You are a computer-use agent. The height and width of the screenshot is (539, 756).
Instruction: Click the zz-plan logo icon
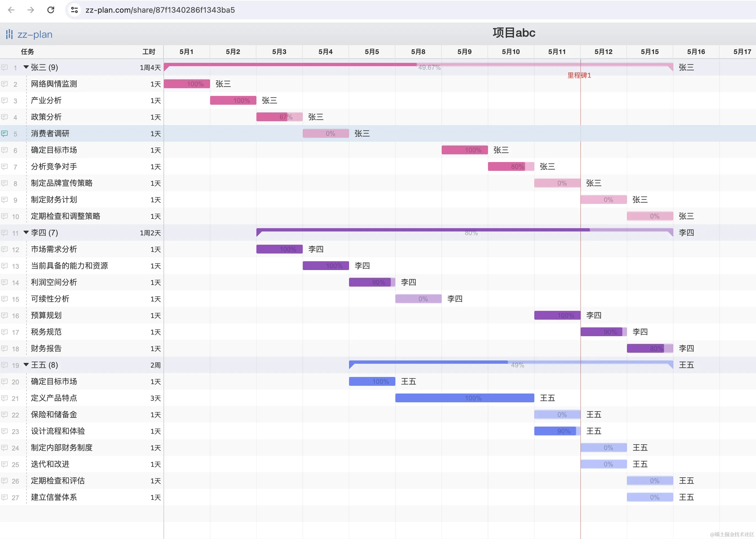(9, 34)
